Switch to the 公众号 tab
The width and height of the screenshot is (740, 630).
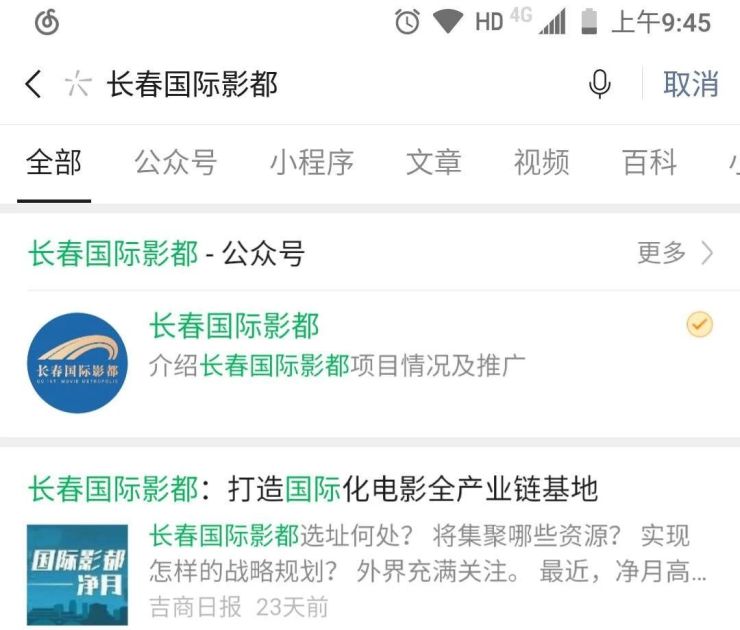coord(176,162)
